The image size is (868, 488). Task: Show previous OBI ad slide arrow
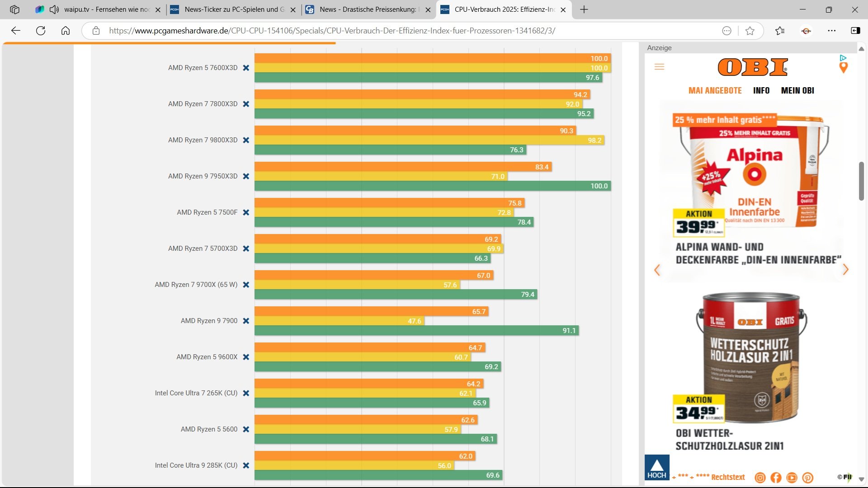click(657, 270)
